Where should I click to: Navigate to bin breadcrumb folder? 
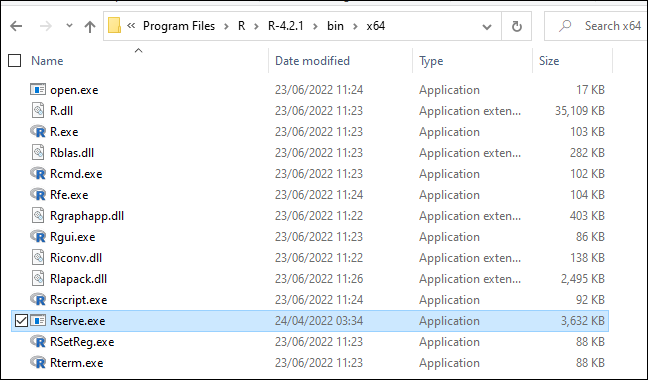click(335, 26)
